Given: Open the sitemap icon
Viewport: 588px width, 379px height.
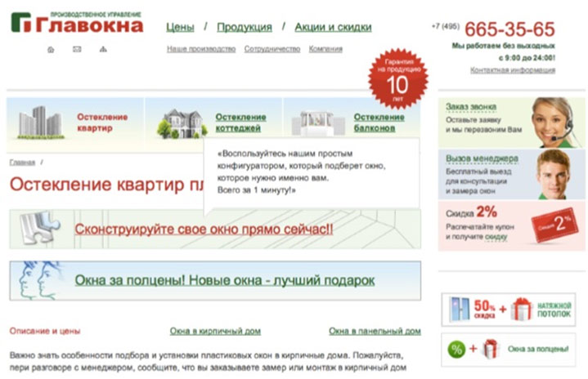Looking at the screenshot, I should [103, 49].
